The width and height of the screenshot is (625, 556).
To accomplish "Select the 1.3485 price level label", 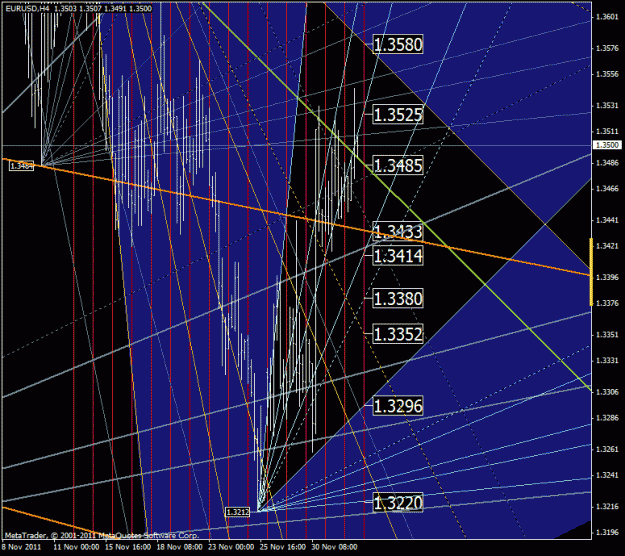I will [398, 165].
